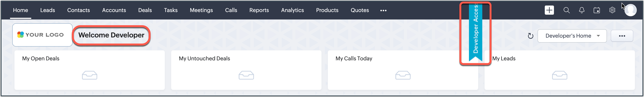Open more modules ellipsis in navigation bar

383,11
